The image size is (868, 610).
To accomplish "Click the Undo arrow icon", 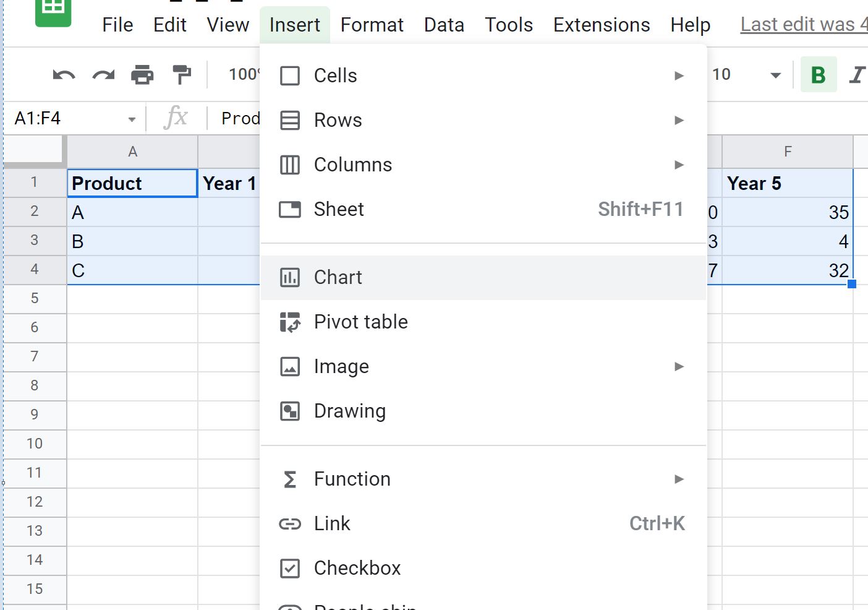I will 64,75.
